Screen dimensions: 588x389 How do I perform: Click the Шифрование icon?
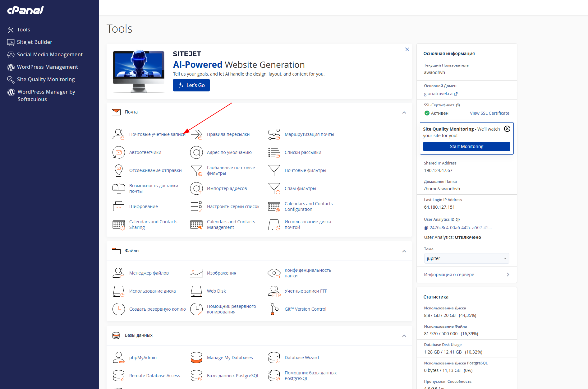pos(118,206)
